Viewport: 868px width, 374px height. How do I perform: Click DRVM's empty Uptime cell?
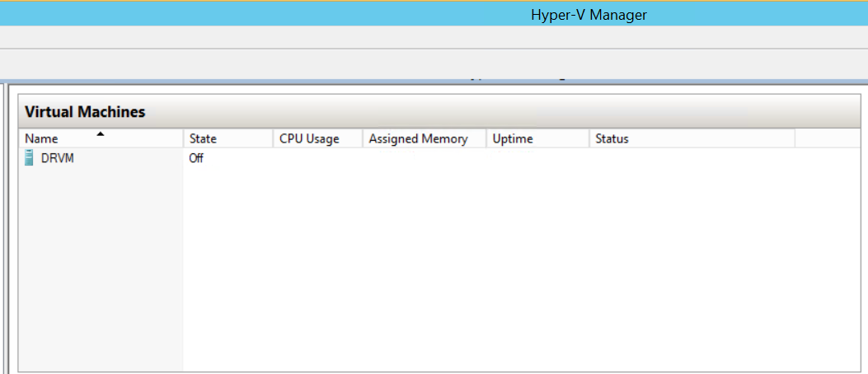coord(537,158)
